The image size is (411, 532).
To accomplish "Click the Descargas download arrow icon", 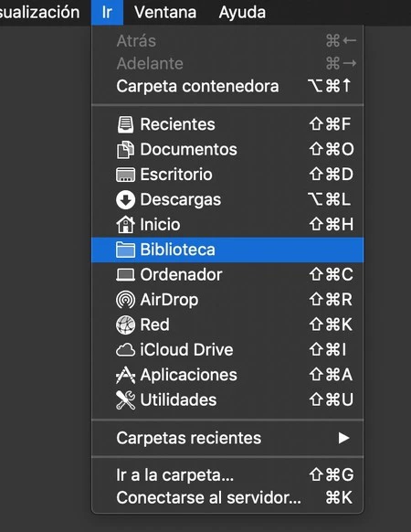I will tap(125, 199).
